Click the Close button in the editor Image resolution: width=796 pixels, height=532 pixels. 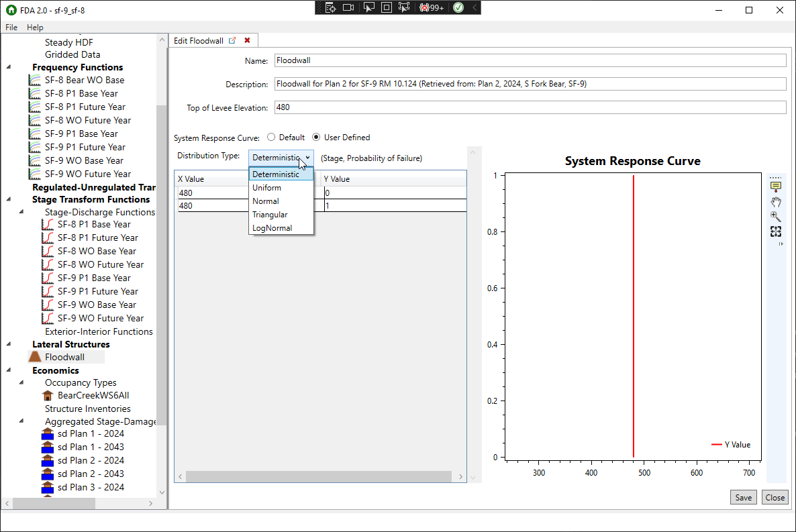click(x=775, y=497)
